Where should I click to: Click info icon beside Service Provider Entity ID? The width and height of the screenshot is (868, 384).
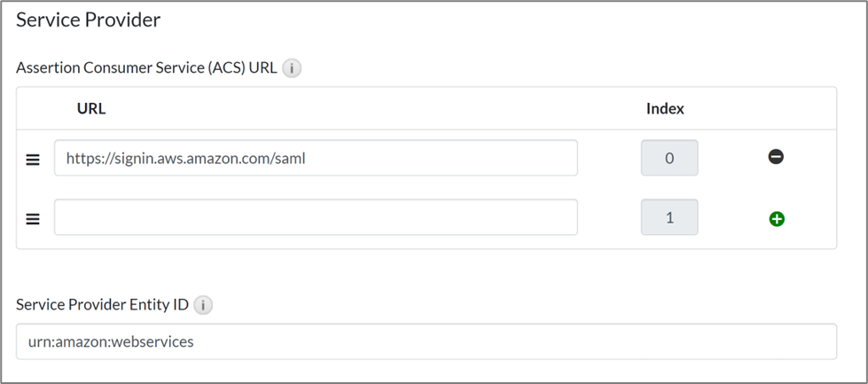(x=203, y=305)
